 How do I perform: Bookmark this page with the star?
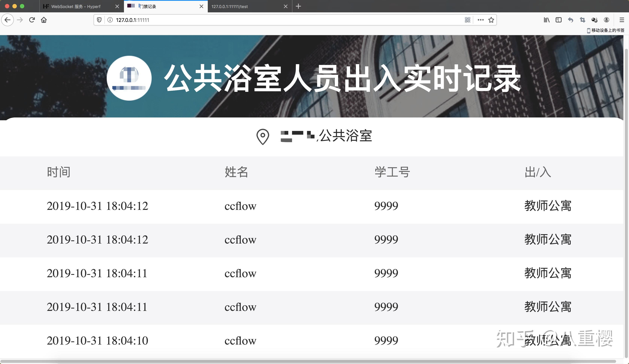491,20
